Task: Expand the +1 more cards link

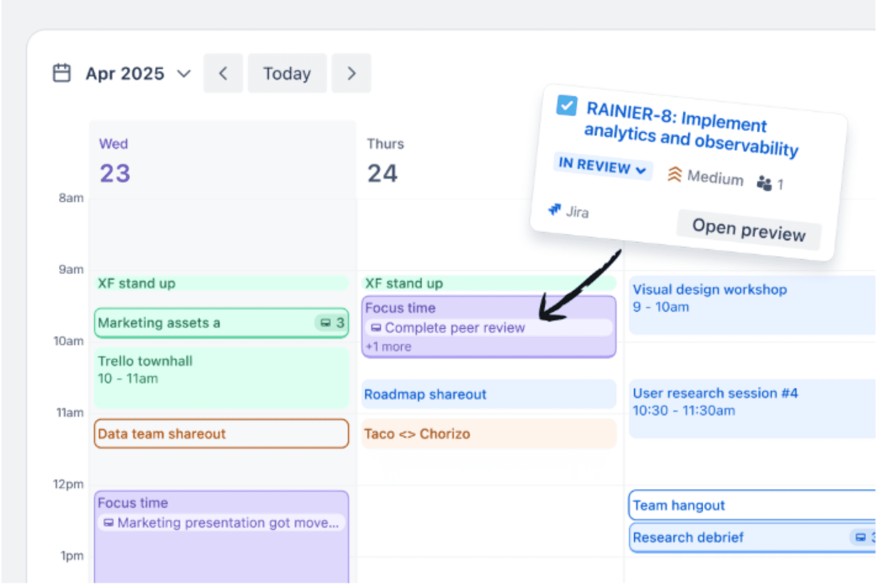Action: click(389, 347)
